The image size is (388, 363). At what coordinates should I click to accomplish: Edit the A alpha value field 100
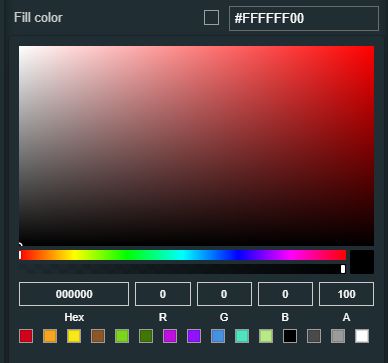point(346,294)
